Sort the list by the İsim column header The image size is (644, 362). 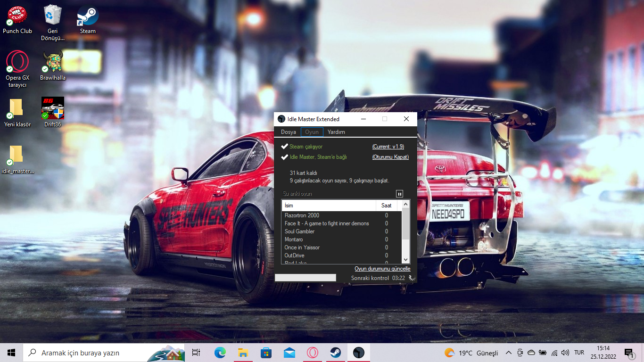(329, 206)
